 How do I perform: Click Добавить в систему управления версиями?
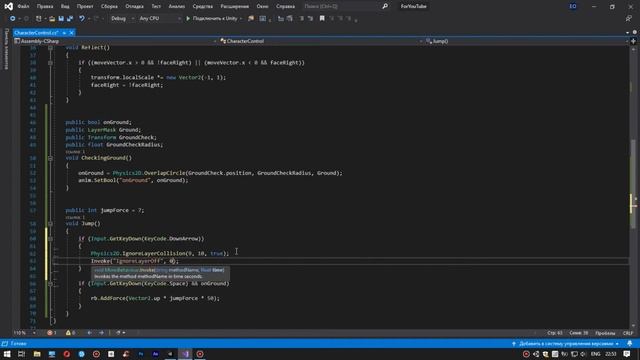tap(565, 344)
